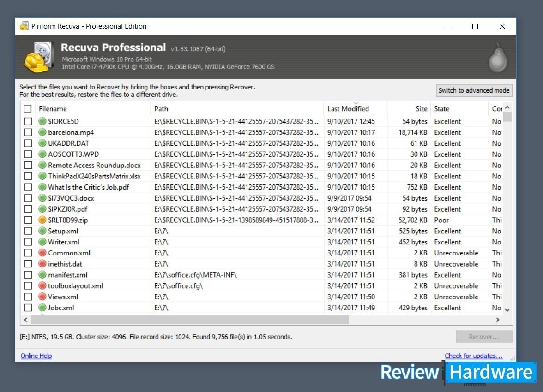Minimize the Recuva window

[x=448, y=26]
